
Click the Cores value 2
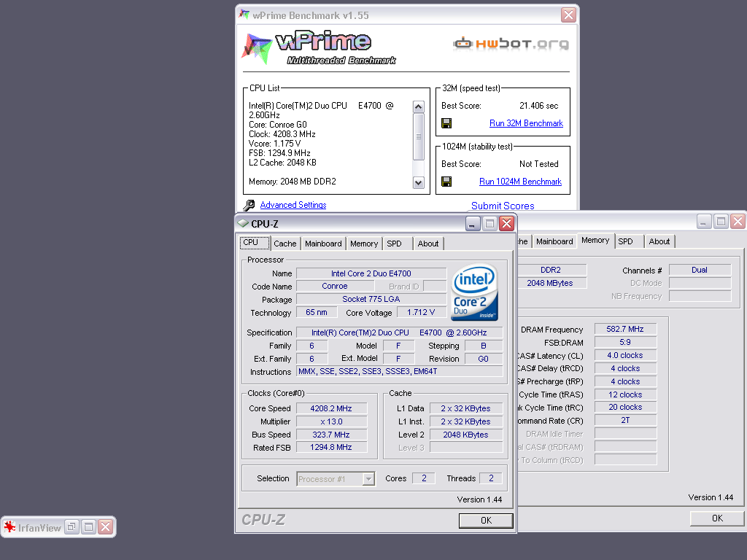pos(424,478)
